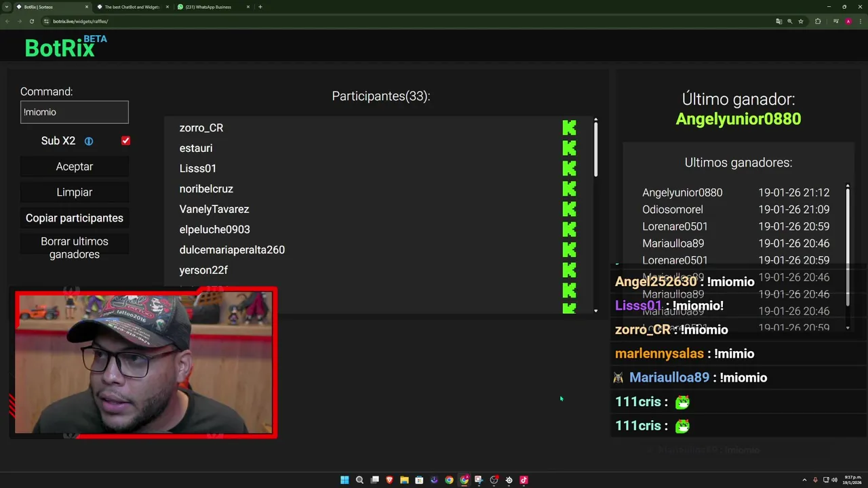Screen dimensions: 868x488
Task: Click last winner name Angelyunior0880 in green
Action: (738, 119)
